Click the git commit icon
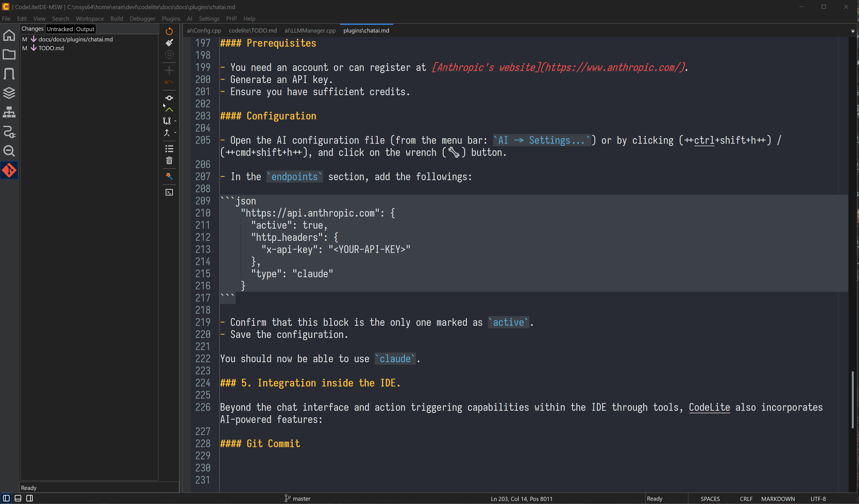This screenshot has width=859, height=504. (x=169, y=98)
